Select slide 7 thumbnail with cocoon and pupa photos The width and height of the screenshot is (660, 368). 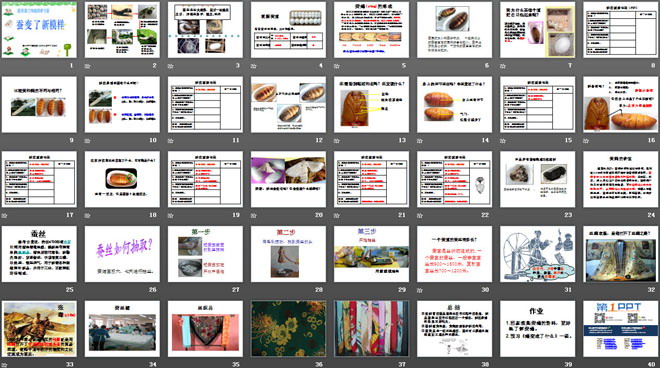click(538, 30)
